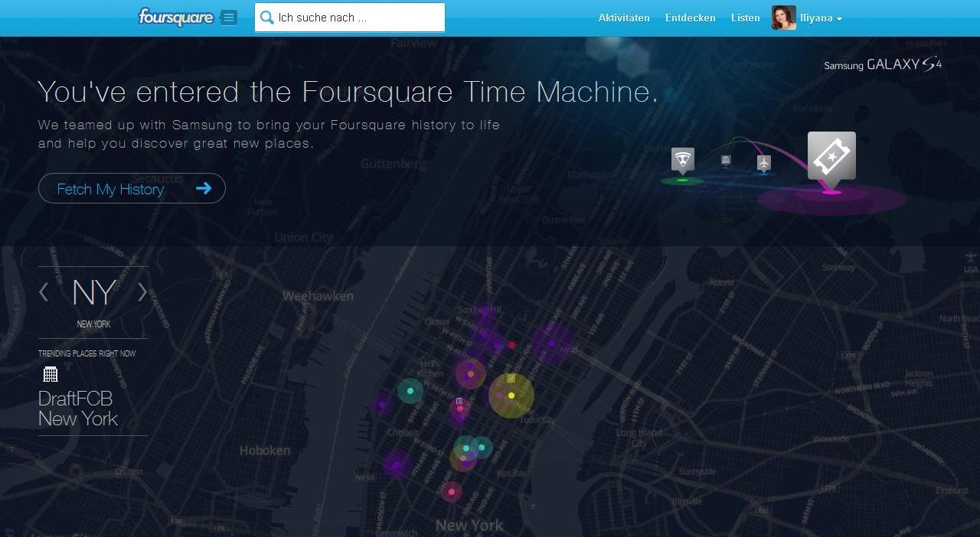Click the pink circle marker above New York label
The width and height of the screenshot is (980, 537).
(452, 492)
